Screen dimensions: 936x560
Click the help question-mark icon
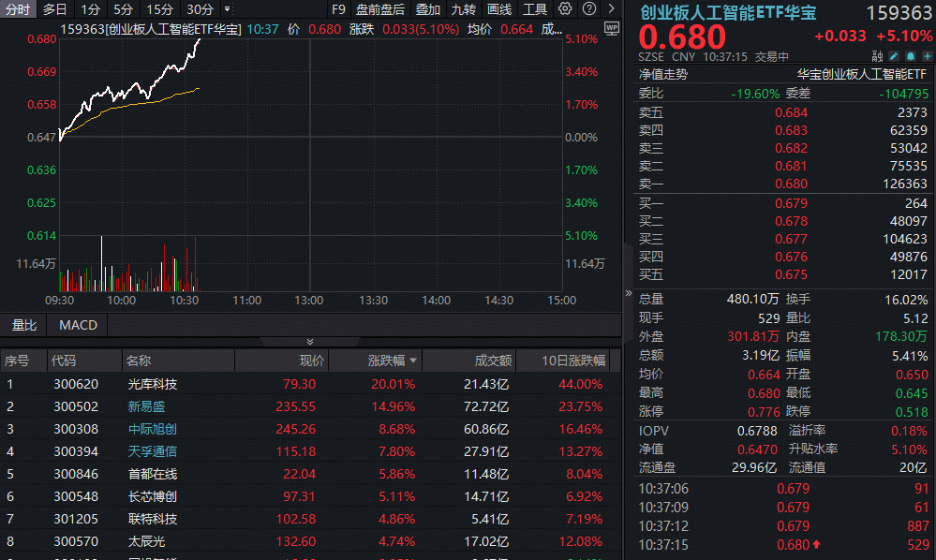tap(589, 9)
